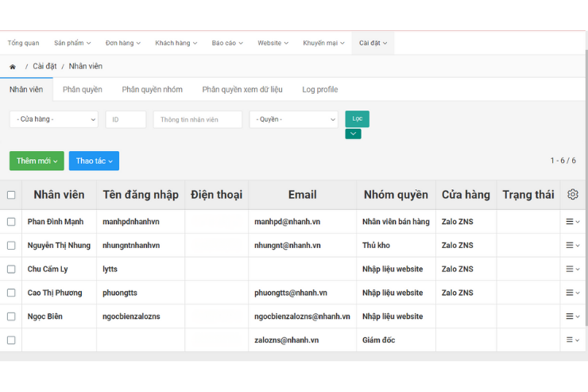Click the home icon in breadcrumb
The width and height of the screenshot is (588, 392).
(x=13, y=67)
